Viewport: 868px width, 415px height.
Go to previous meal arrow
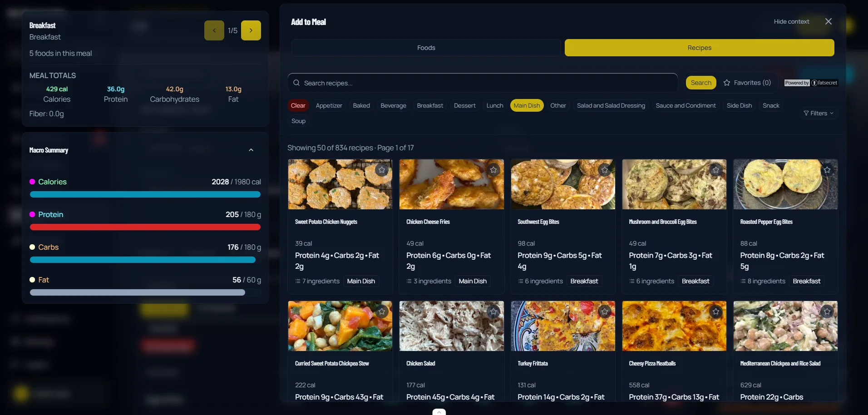point(214,30)
